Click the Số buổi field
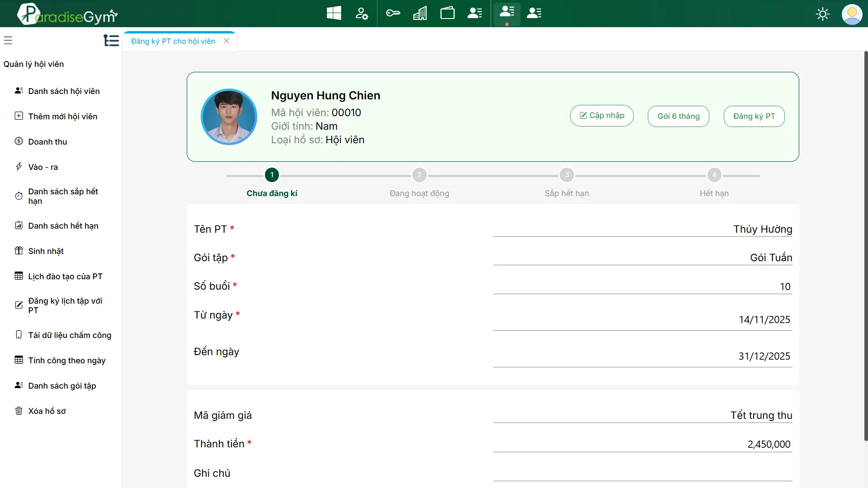This screenshot has width=868, height=488. [642, 286]
